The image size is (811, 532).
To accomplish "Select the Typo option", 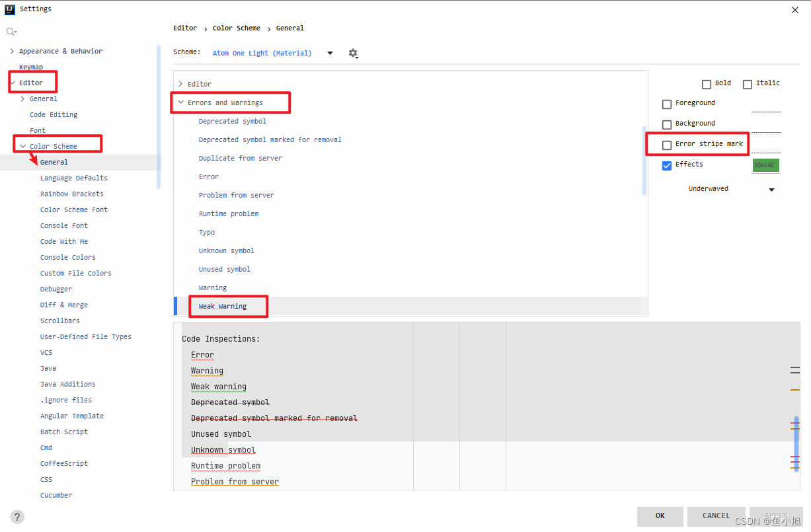I will pos(207,233).
